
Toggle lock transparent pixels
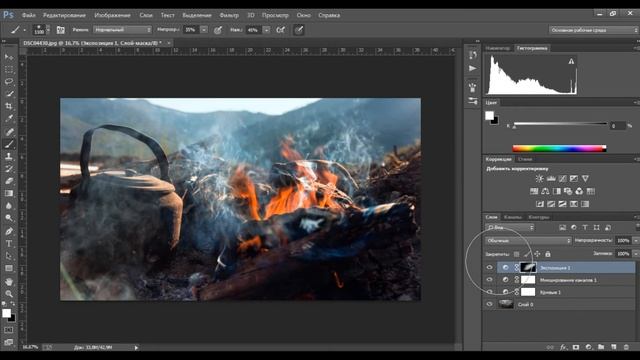tap(517, 254)
